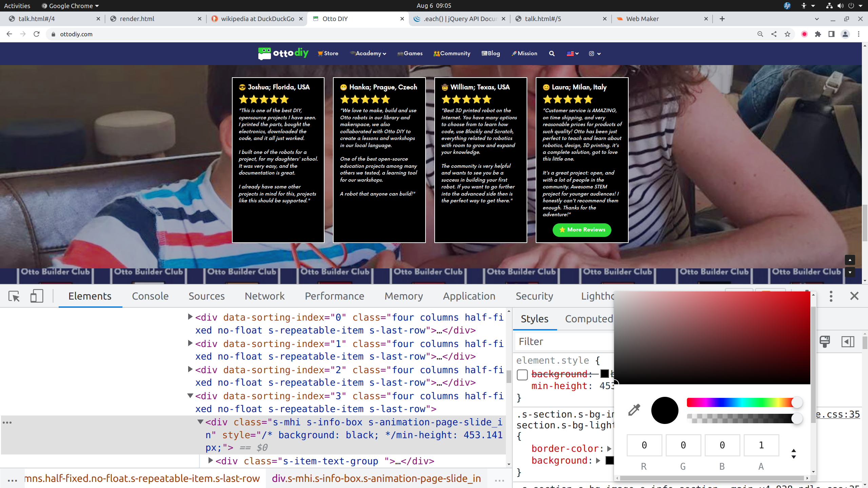Expand div with data-sorting-index 0
This screenshot has width=868, height=488.
(190, 317)
